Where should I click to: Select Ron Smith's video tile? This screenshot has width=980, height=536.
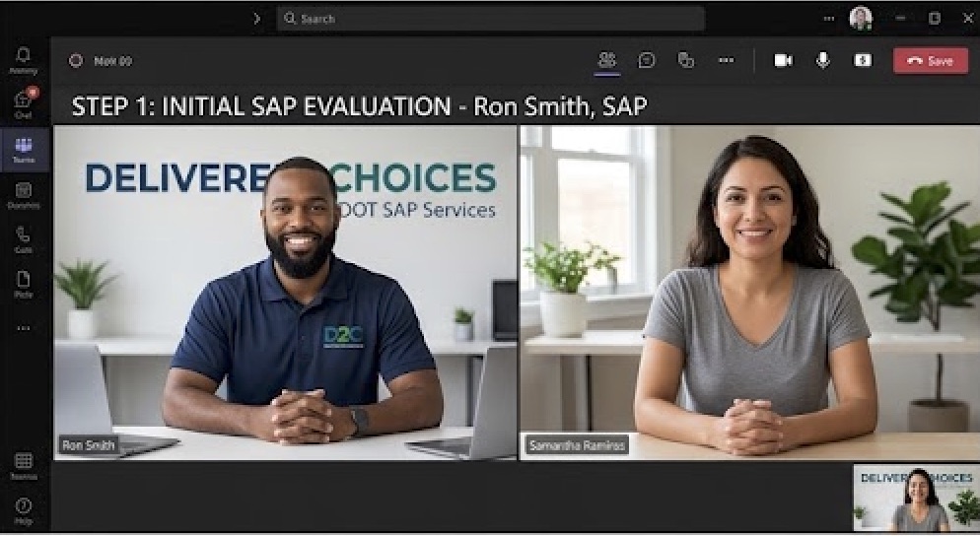pos(285,293)
